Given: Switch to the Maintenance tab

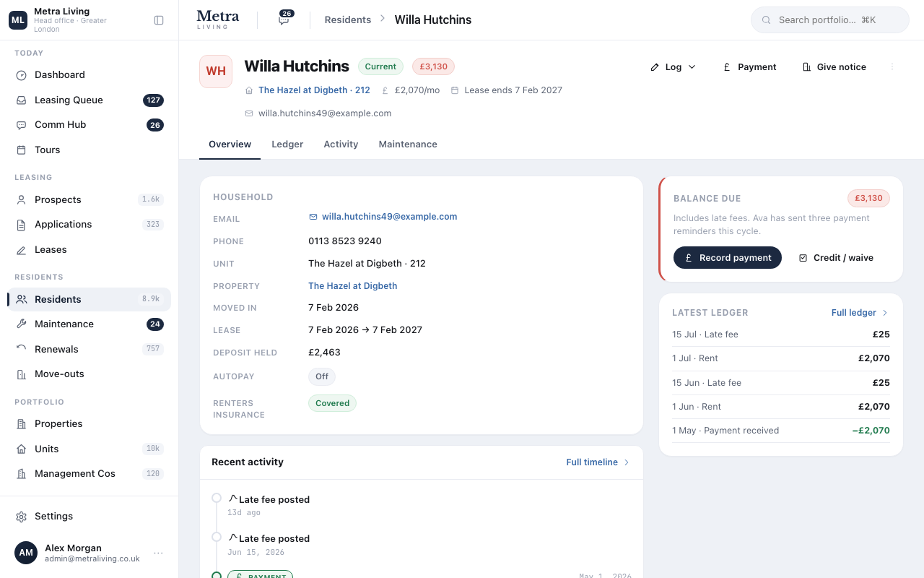Looking at the screenshot, I should point(408,144).
